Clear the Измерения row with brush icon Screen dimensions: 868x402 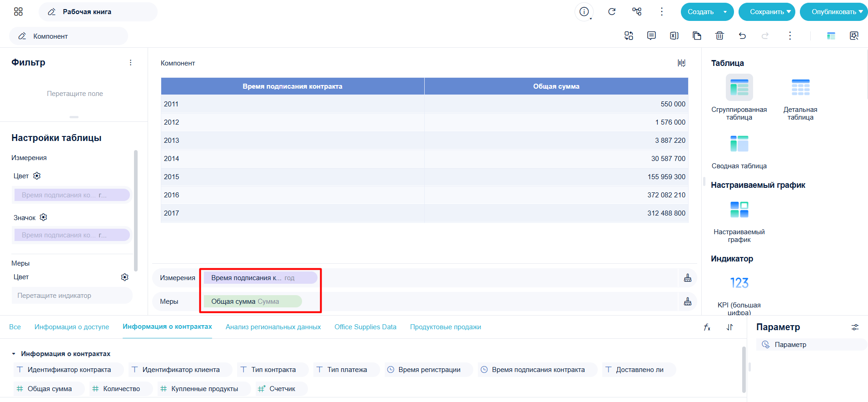(x=688, y=278)
